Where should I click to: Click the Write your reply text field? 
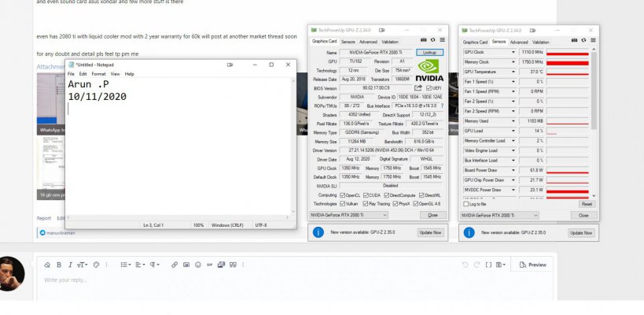[x=295, y=280]
